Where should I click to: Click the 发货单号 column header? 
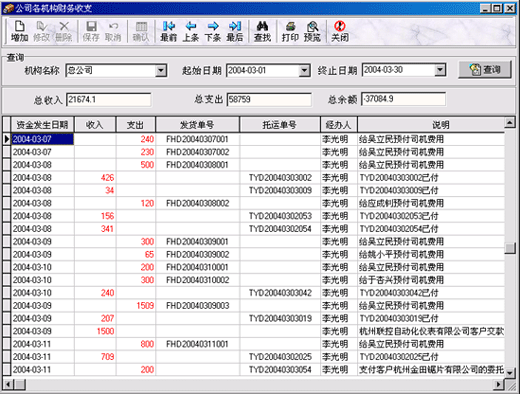click(x=197, y=125)
